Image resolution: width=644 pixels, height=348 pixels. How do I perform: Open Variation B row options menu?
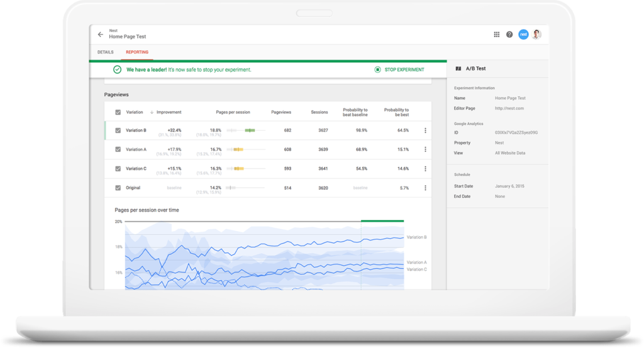425,131
